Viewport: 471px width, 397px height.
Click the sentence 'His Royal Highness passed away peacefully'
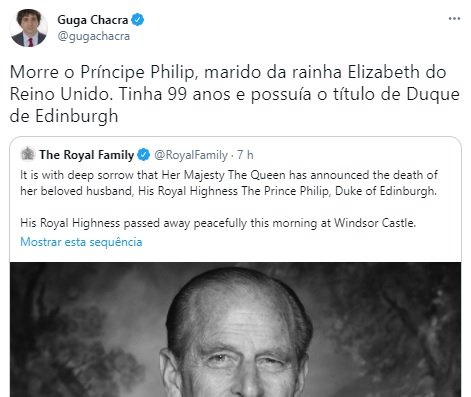point(218,223)
